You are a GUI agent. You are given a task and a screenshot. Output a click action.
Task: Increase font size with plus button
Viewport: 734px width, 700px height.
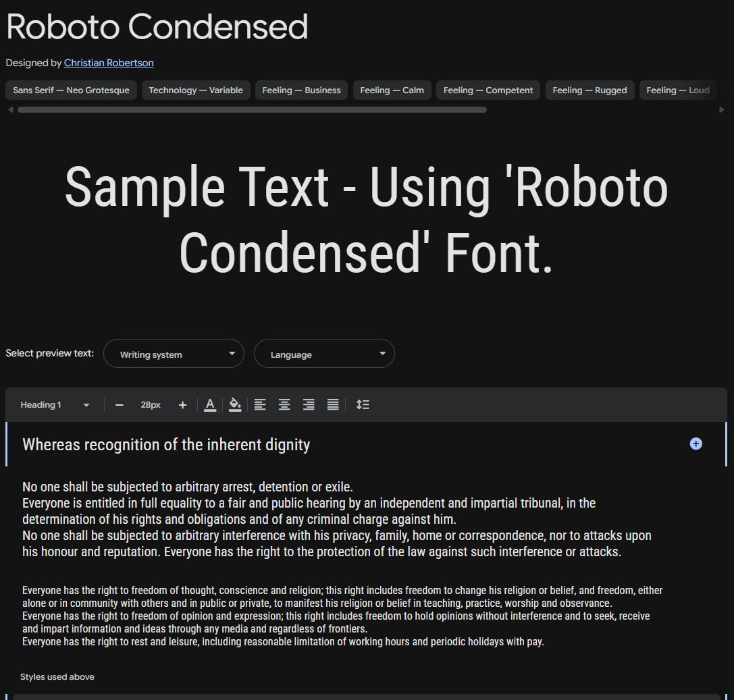[x=182, y=405]
